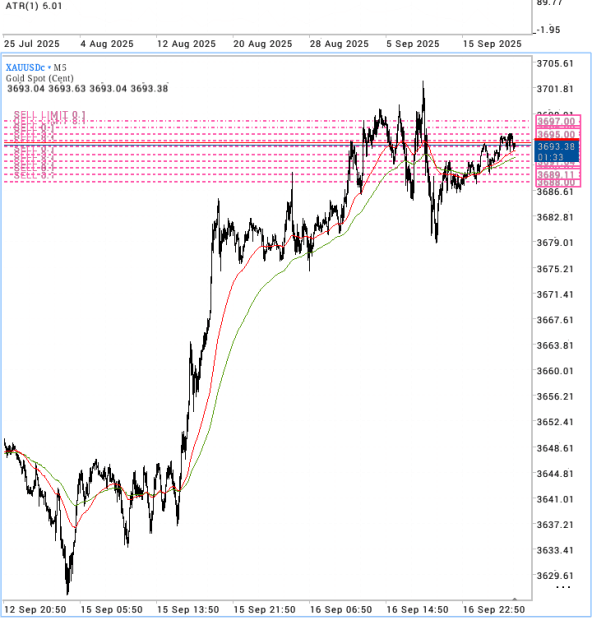Click the Gold Spot (Cent) description
The image size is (592, 625).
[39, 78]
